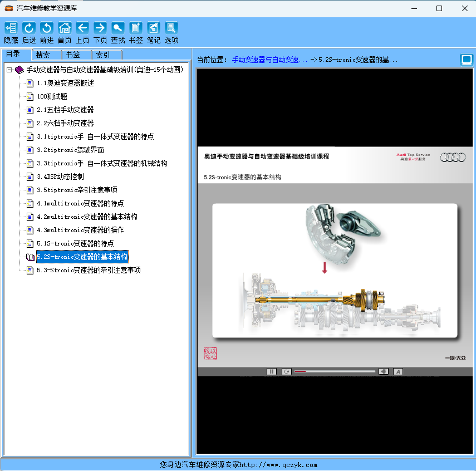Switch to the 书签 tab

(77, 55)
